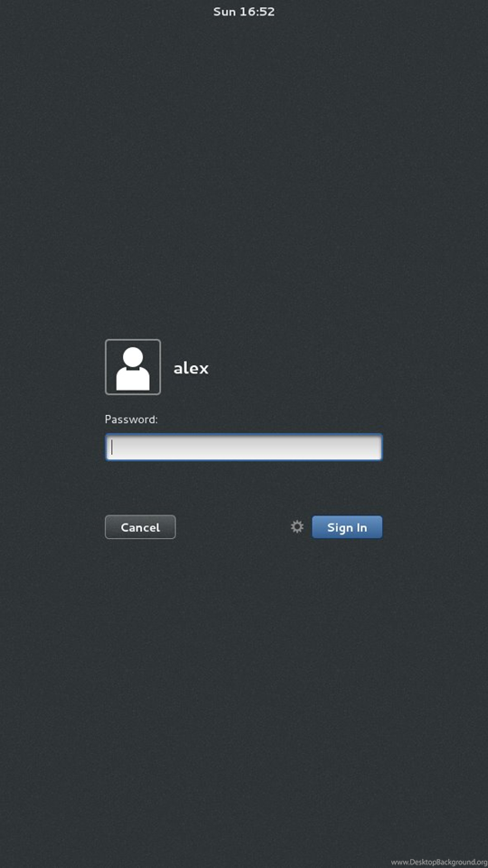Select the username alex label

coord(191,368)
